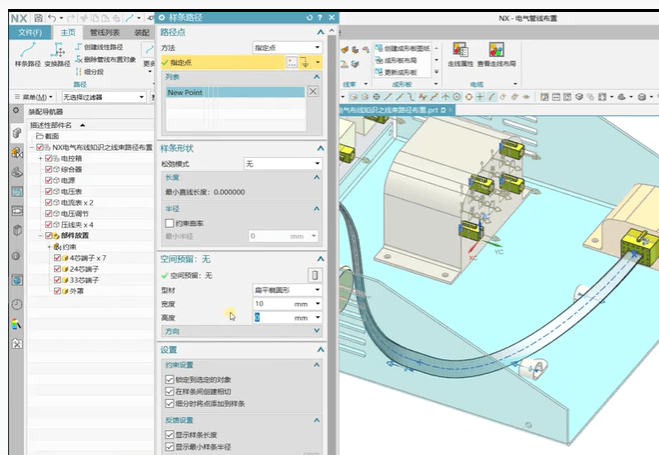Enable the 约束曲率 checkbox
659x455 pixels.
[x=168, y=223]
